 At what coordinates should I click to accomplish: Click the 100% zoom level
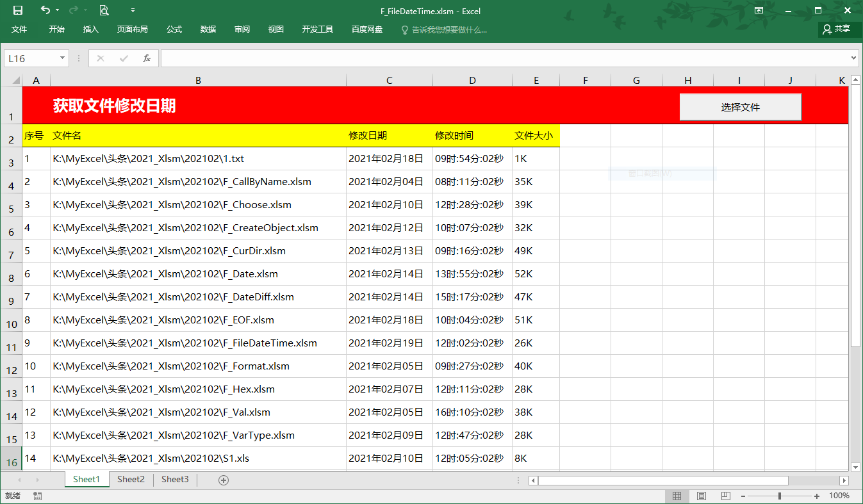point(839,496)
